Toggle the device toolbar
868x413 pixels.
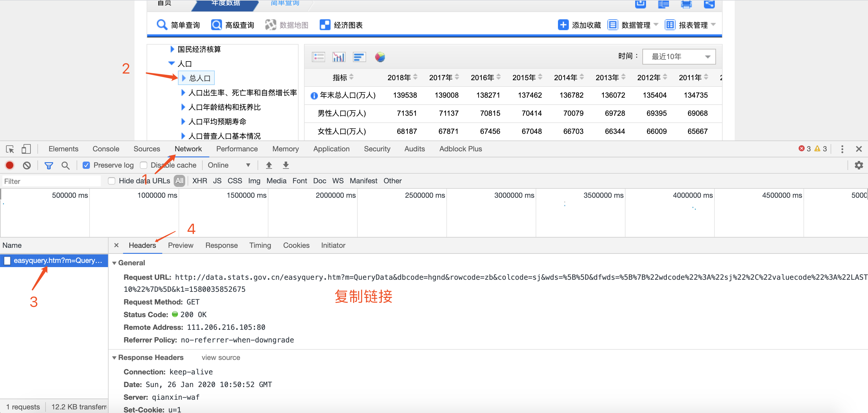(26, 149)
